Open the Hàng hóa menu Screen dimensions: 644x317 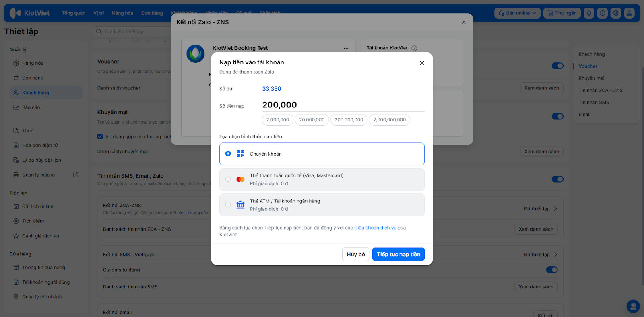122,13
